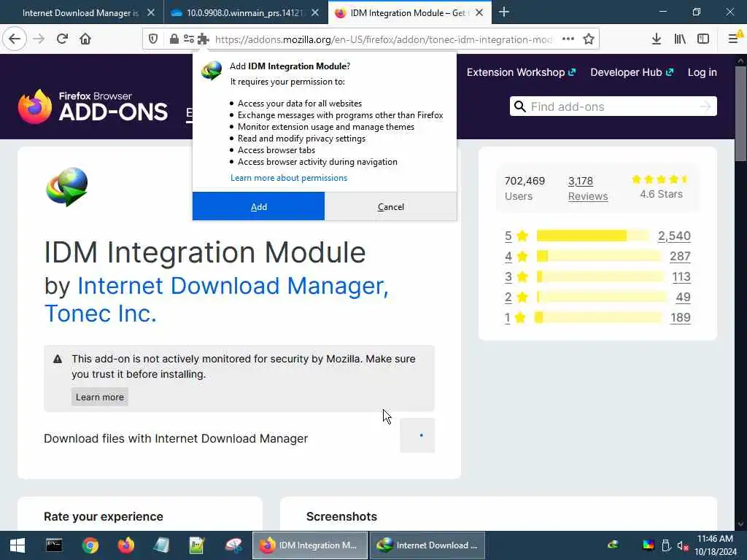Cancel the extension install prompt
This screenshot has width=747, height=560.
tap(391, 206)
